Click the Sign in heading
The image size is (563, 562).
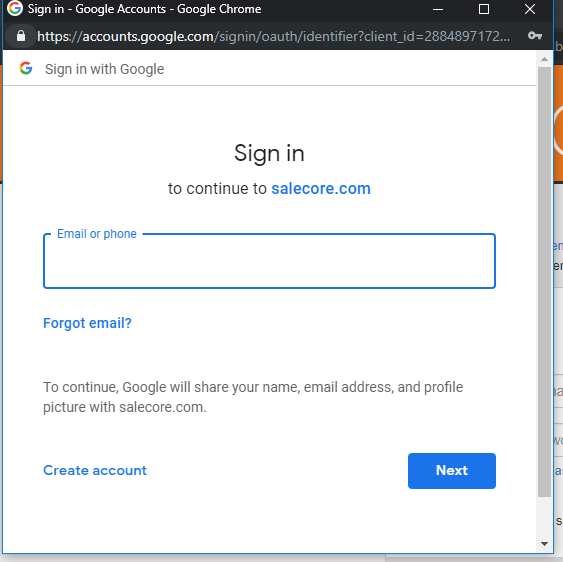pyautogui.click(x=269, y=153)
